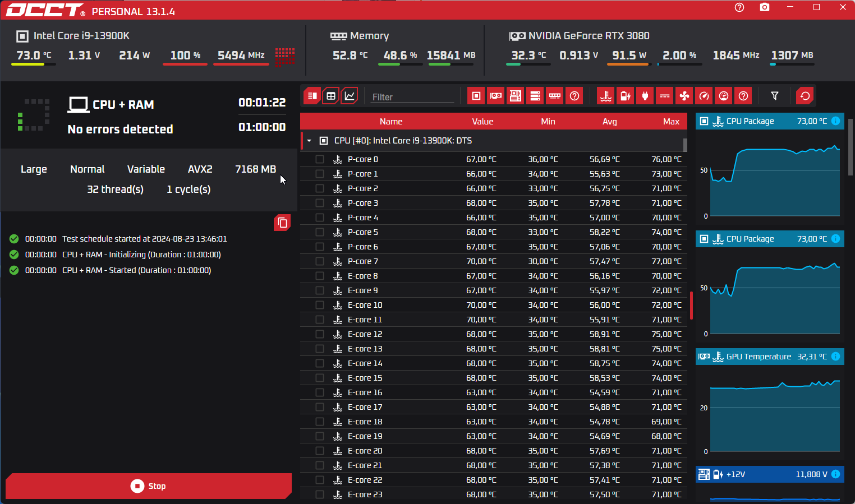This screenshot has width=855, height=504.
Task: Toggle the memory module sensor filter icon
Action: point(555,96)
